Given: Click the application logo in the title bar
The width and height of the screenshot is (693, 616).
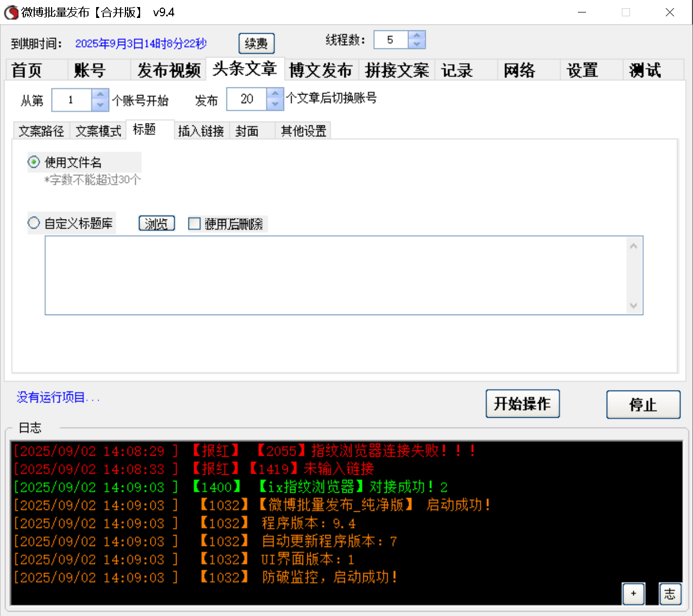Looking at the screenshot, I should pyautogui.click(x=11, y=12).
